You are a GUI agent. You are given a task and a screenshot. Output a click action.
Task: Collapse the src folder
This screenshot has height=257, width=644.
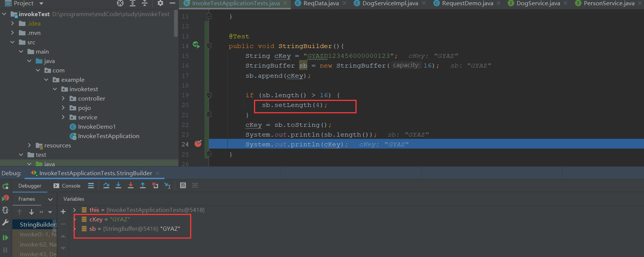[x=12, y=42]
